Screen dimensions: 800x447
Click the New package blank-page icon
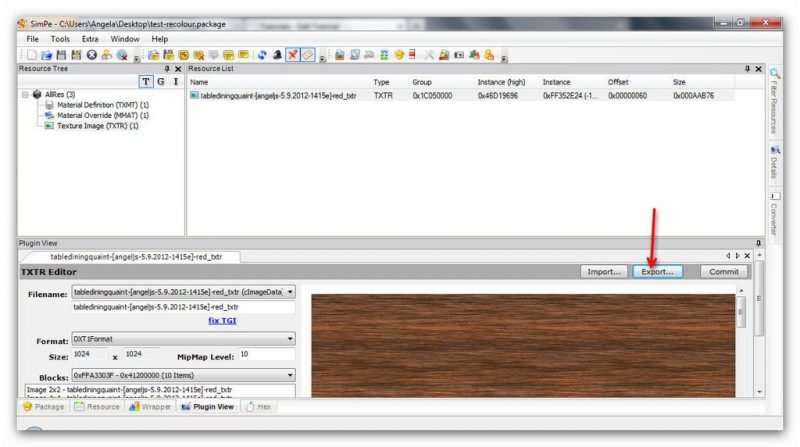coord(32,55)
